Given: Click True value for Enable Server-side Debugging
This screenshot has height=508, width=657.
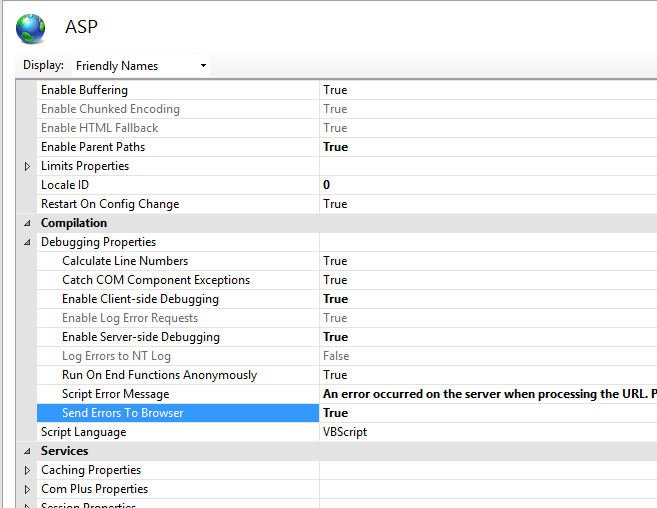Looking at the screenshot, I should pyautogui.click(x=488, y=337).
